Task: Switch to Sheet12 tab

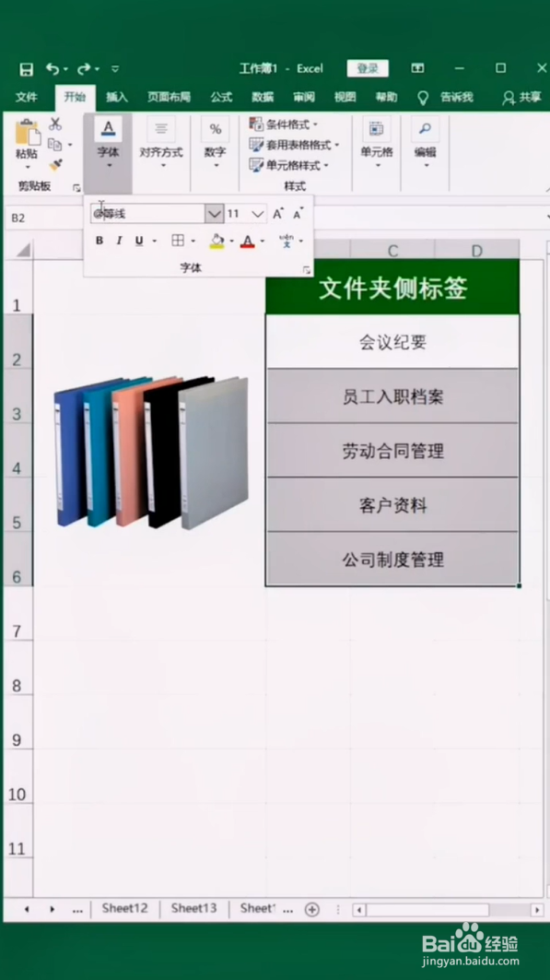Action: coord(125,908)
